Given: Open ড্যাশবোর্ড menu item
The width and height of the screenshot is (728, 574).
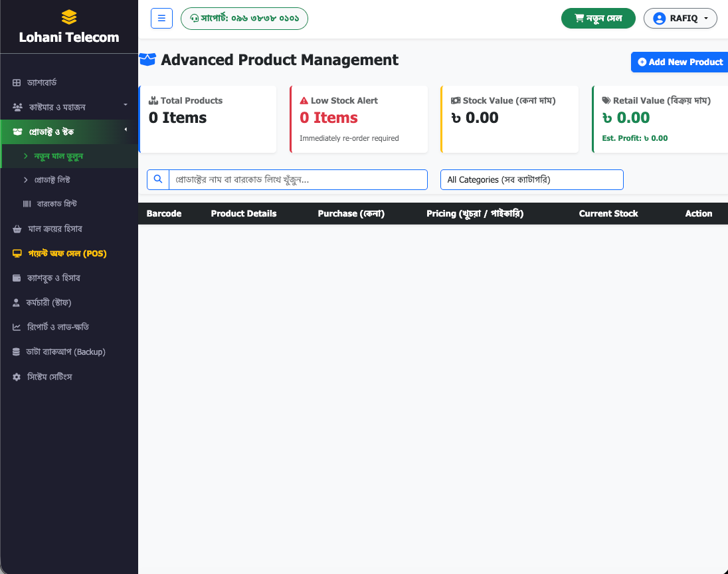Looking at the screenshot, I should pos(68,82).
